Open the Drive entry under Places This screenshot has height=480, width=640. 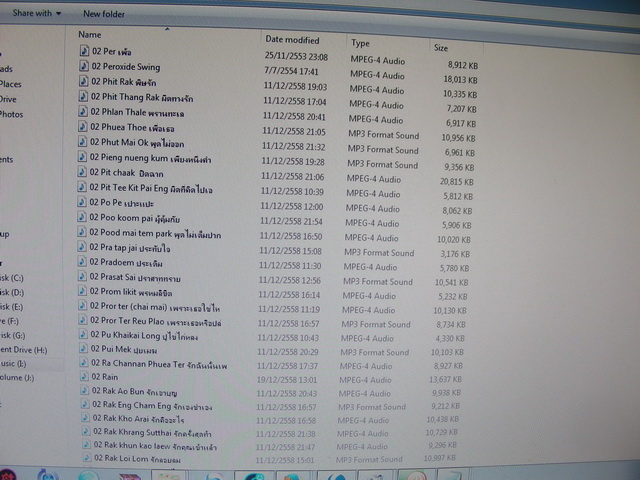click(x=8, y=99)
